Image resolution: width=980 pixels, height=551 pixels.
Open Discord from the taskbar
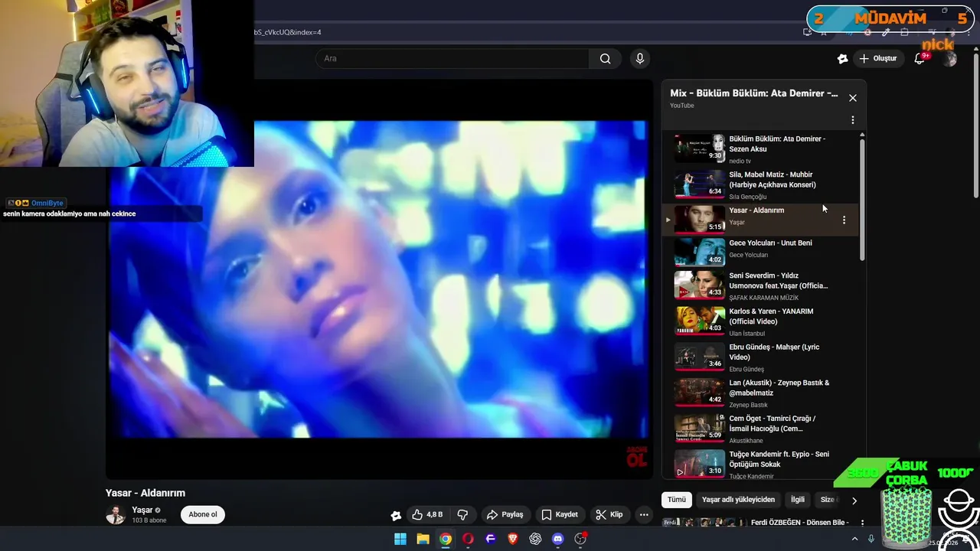coord(558,539)
